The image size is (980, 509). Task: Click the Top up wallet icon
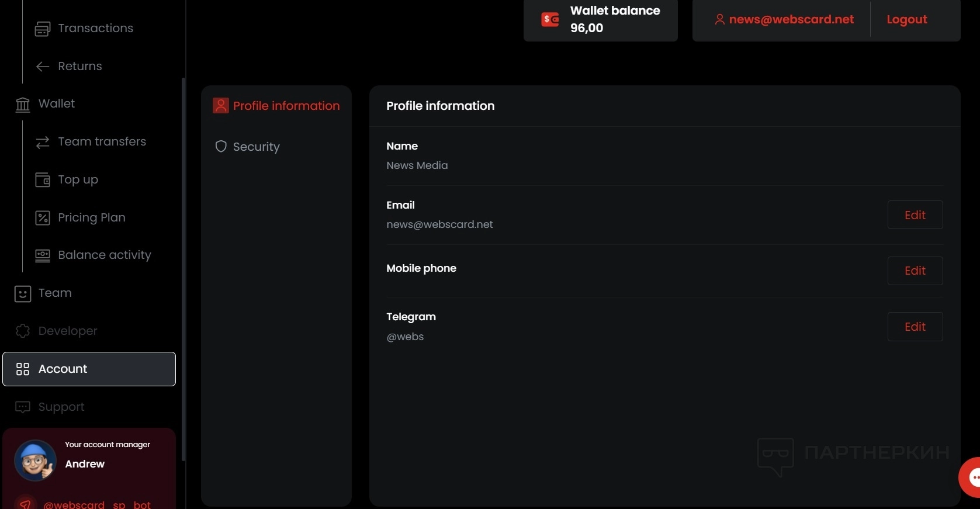[43, 180]
